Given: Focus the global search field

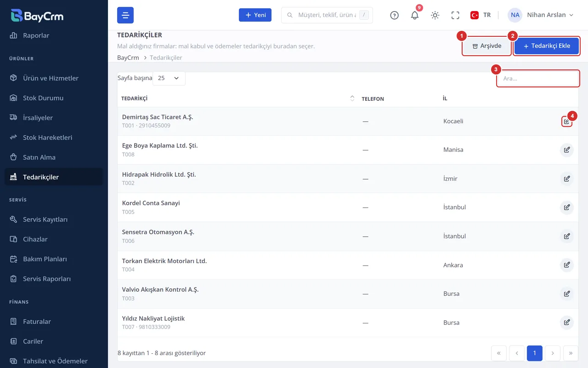Looking at the screenshot, I should [x=327, y=15].
